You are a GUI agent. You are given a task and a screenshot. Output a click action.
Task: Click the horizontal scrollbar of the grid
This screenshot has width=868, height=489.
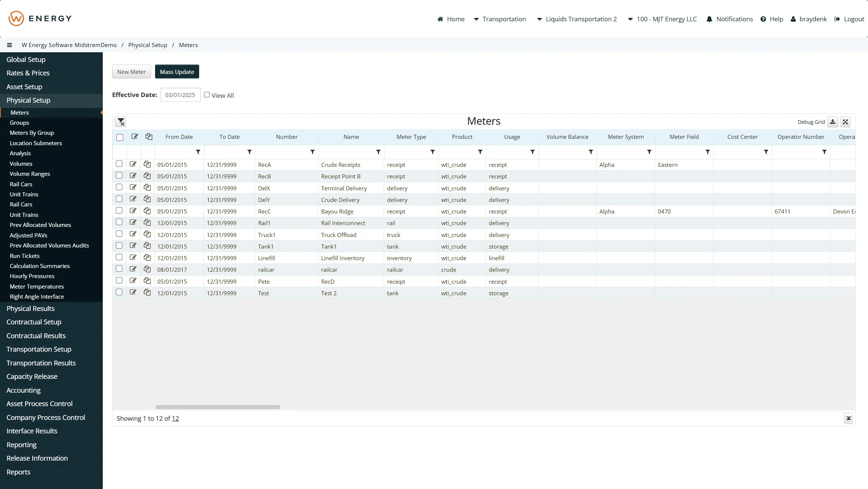[218, 407]
